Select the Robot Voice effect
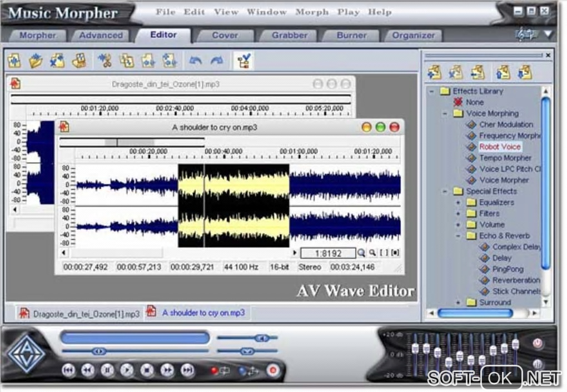This screenshot has width=567, height=392. coord(500,147)
